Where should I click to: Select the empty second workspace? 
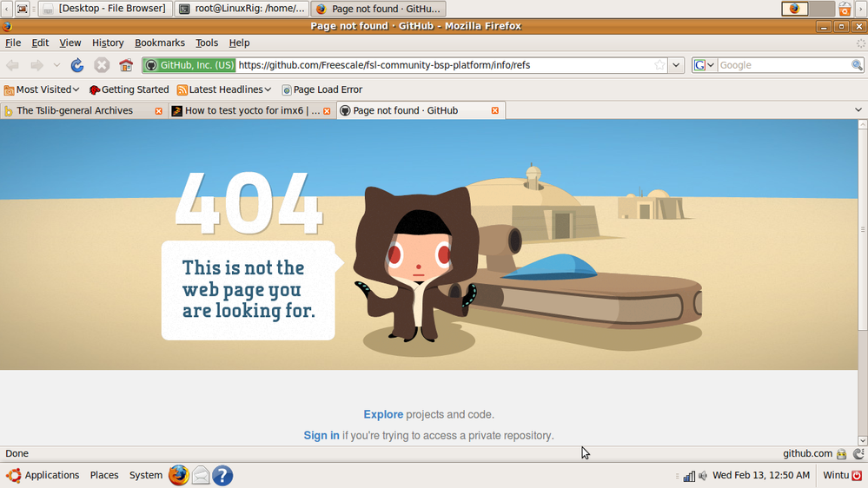click(x=821, y=9)
